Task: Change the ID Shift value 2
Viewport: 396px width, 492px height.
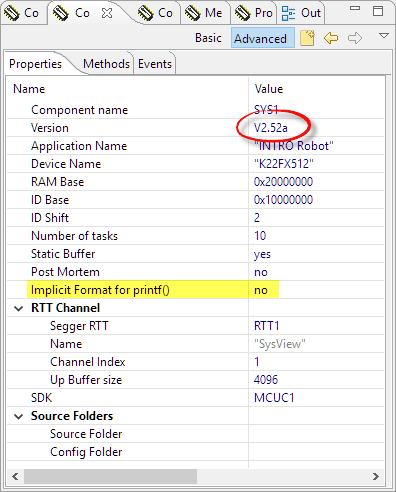Action: click(x=257, y=218)
